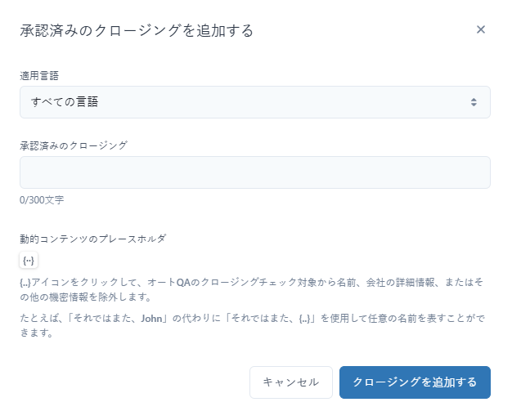Image resolution: width=512 pixels, height=420 pixels.
Task: Focus the 承認済みのクロージング text input field
Action: tap(255, 172)
